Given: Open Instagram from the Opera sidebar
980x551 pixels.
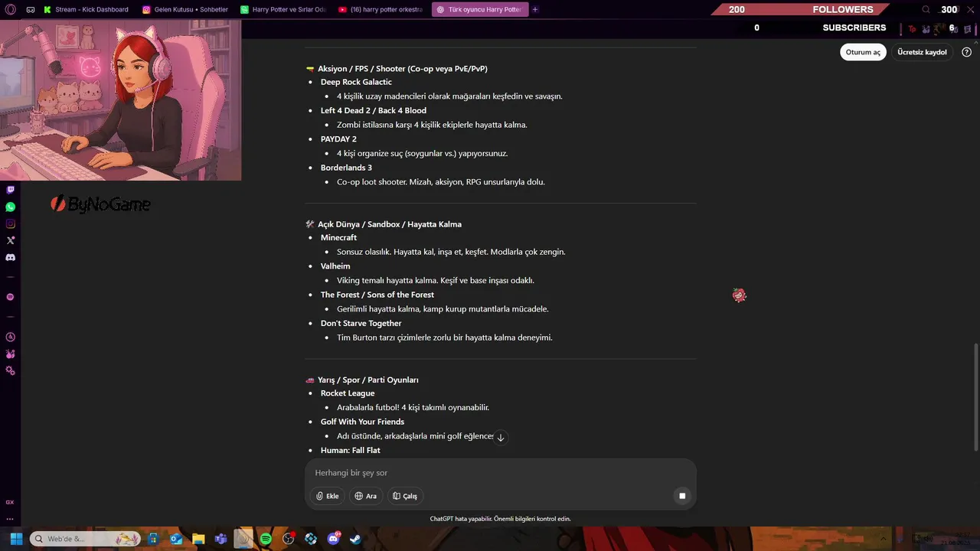Looking at the screenshot, I should coord(10,223).
